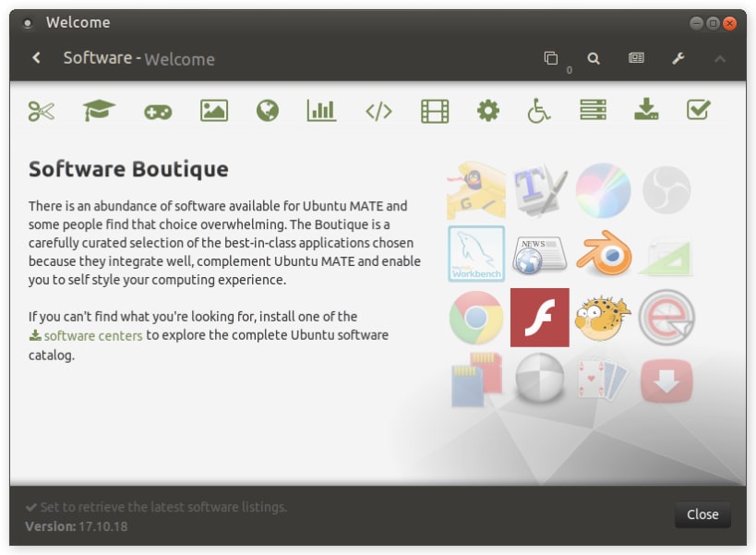The width and height of the screenshot is (756, 555).
Task: Open the Internet globe category
Action: [268, 111]
